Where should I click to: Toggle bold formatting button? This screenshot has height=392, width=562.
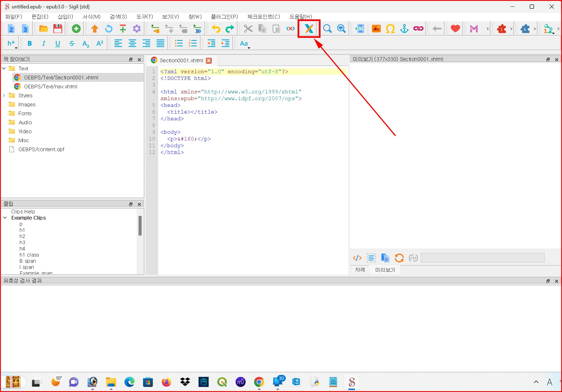(30, 43)
